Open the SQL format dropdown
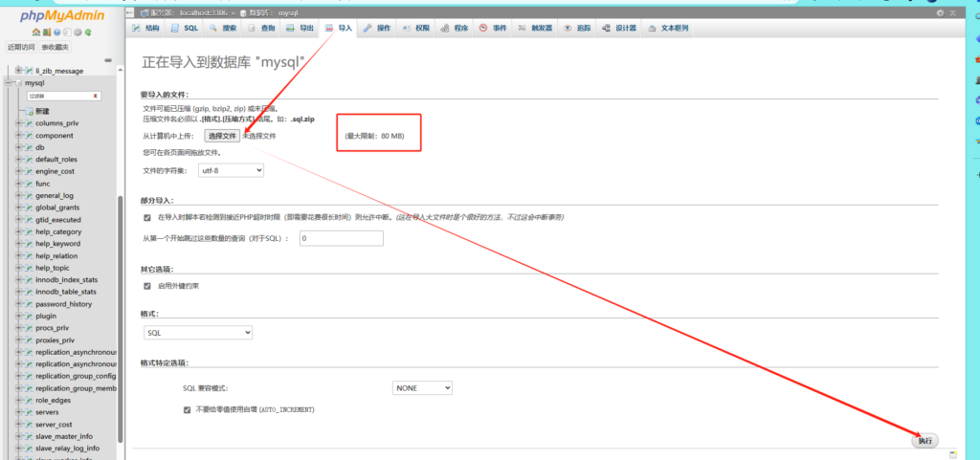Screen dimensions: 980x460 point(198,333)
